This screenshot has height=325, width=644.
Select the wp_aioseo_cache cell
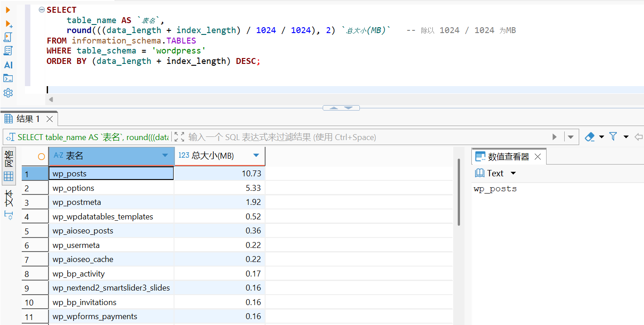pos(111,259)
